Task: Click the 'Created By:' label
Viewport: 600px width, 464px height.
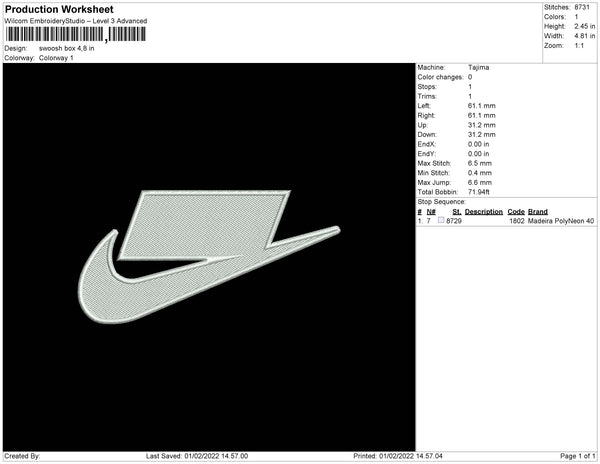Action: click(22, 456)
